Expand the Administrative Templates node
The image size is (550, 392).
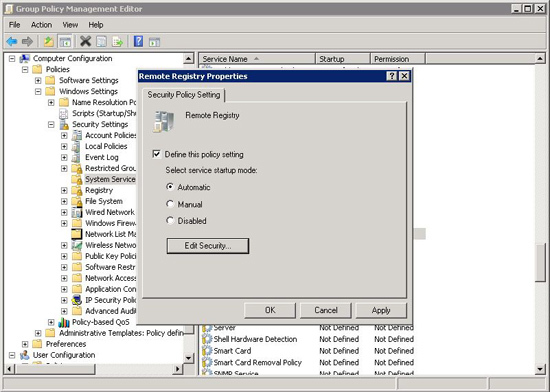pos(38,333)
